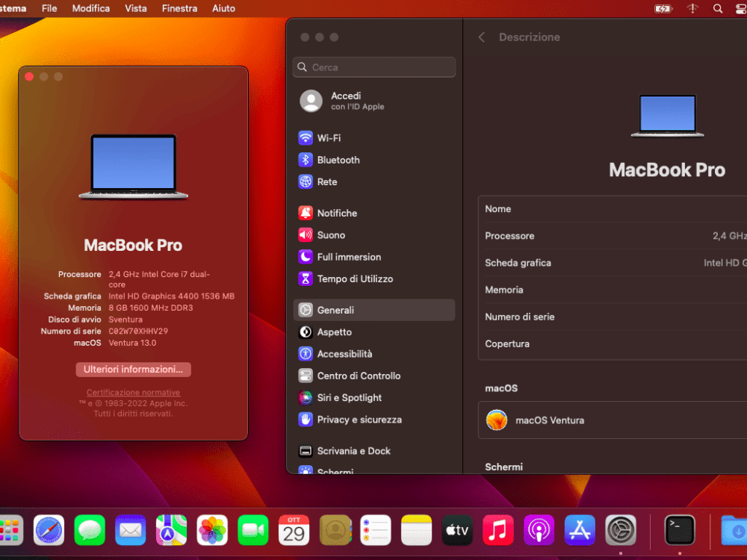Open App Store from the Dock
The width and height of the screenshot is (747, 560).
(x=580, y=530)
